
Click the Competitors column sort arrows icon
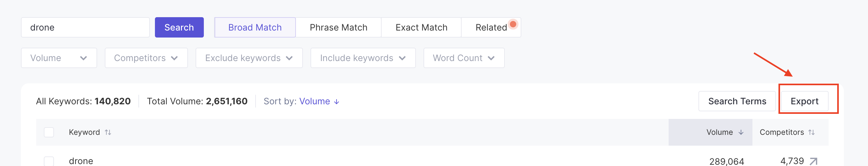pyautogui.click(x=811, y=132)
